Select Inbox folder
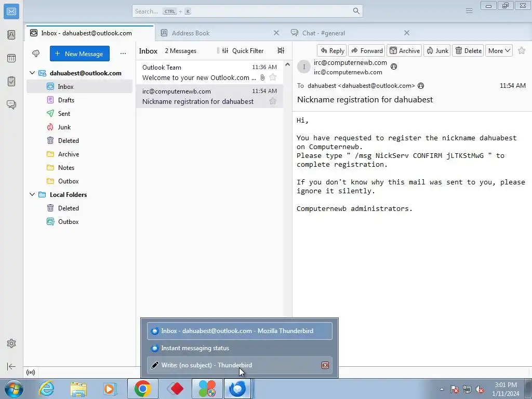 click(x=79, y=87)
